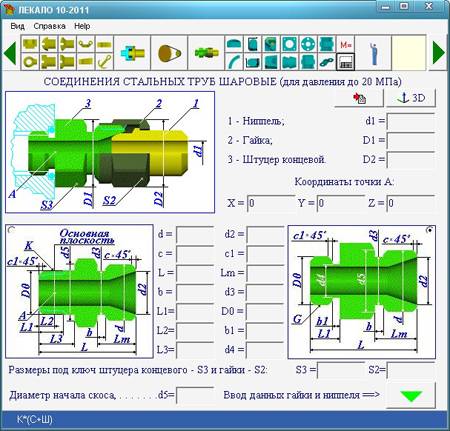Click the D0 = input field
The width and height of the screenshot is (450, 431).
point(266,312)
